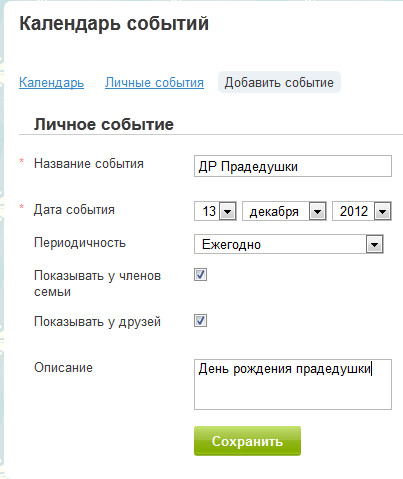Select the Добавить событие tab
Viewport: 403px width, 479px height.
click(x=279, y=82)
